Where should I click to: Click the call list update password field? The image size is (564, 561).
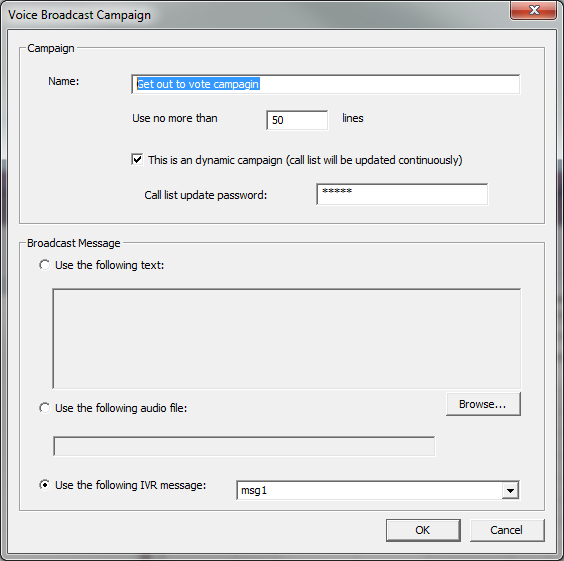[402, 194]
